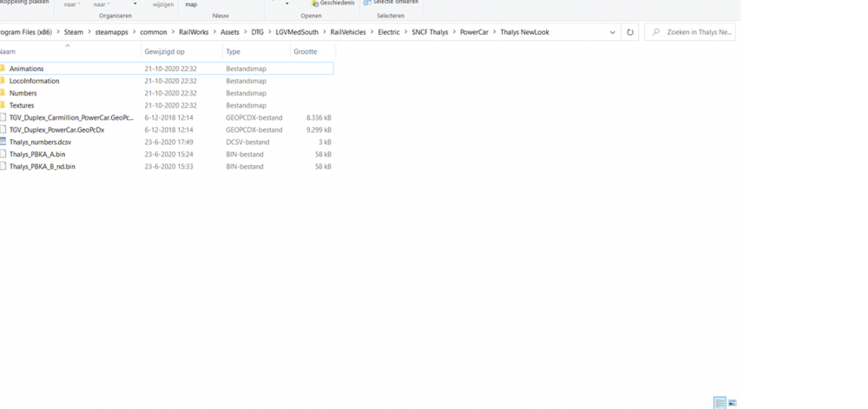
Task: Click the TGV_Duplex_PowerCar.GeoPcDx file icon
Action: [3, 129]
